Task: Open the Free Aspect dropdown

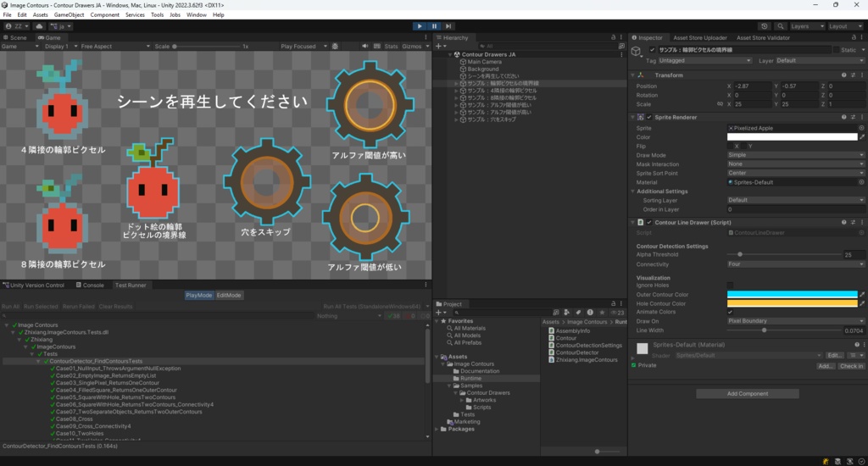Action: (x=115, y=47)
